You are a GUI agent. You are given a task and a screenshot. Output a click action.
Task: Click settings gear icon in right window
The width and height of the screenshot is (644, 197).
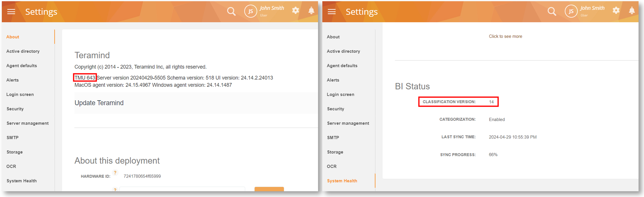coord(616,11)
